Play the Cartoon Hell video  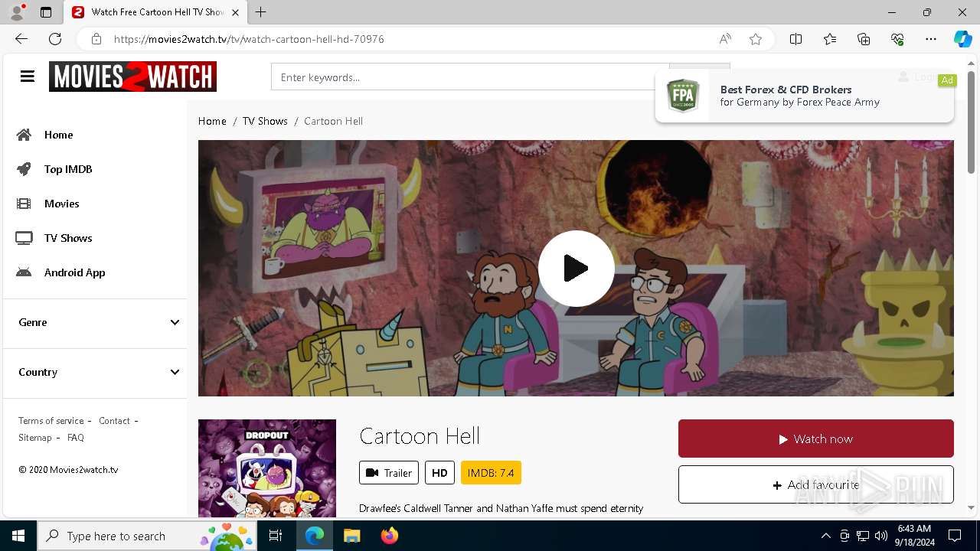point(576,269)
